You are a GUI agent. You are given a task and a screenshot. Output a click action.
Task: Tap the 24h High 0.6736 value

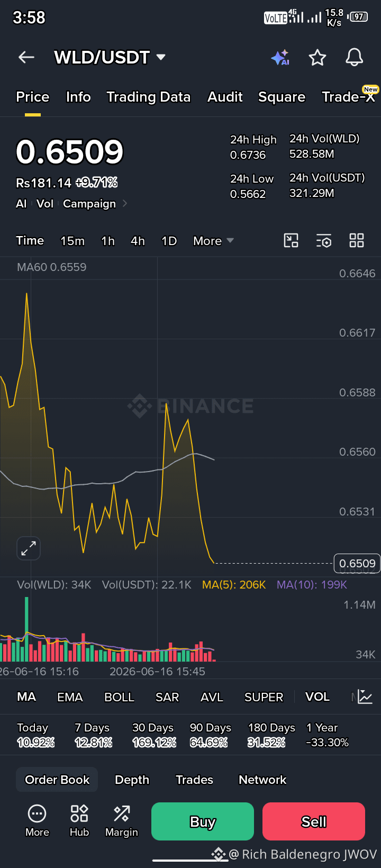(x=253, y=147)
